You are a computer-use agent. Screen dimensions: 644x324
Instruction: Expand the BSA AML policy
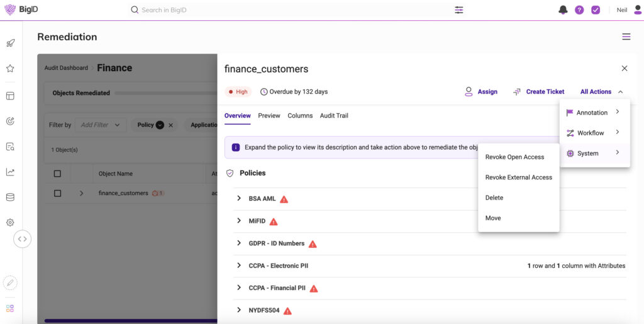click(x=239, y=199)
